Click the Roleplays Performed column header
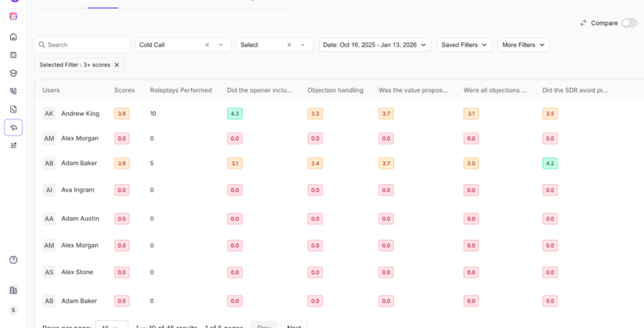This screenshot has width=644, height=328. (x=181, y=90)
